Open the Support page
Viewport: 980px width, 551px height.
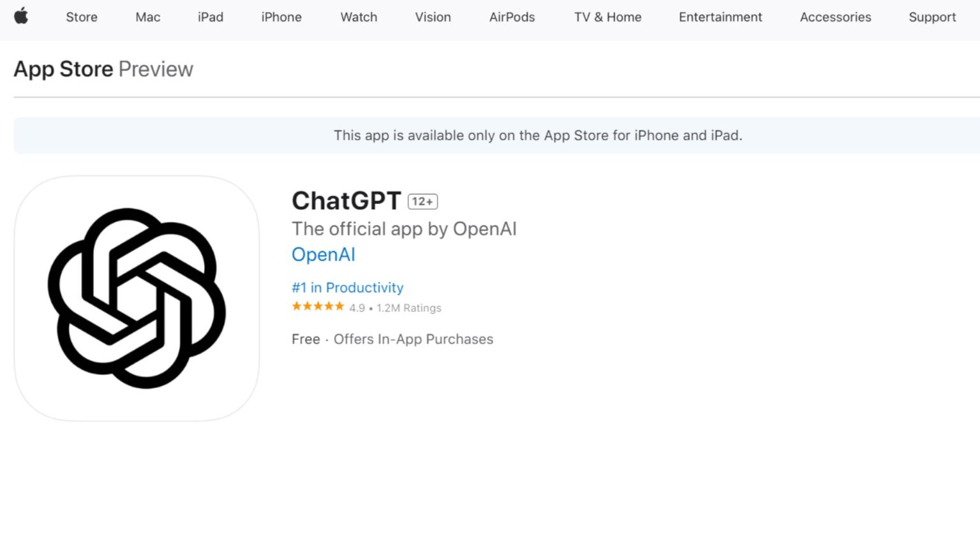click(x=932, y=17)
